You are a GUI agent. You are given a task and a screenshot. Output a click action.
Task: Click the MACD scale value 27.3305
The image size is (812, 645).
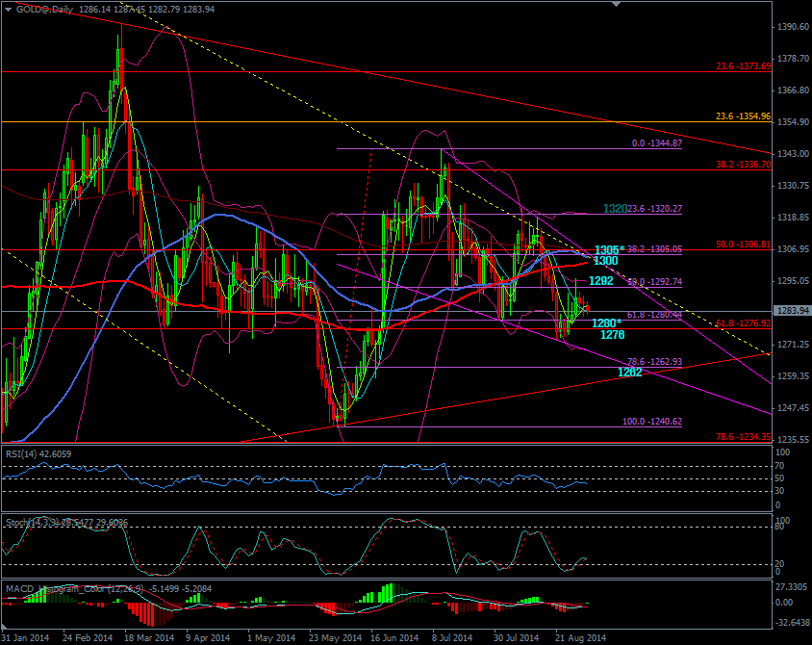click(x=791, y=587)
